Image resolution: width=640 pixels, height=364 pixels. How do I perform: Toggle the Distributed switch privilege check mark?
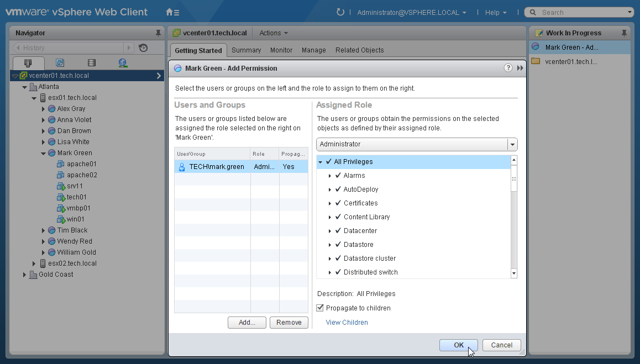[x=338, y=272]
